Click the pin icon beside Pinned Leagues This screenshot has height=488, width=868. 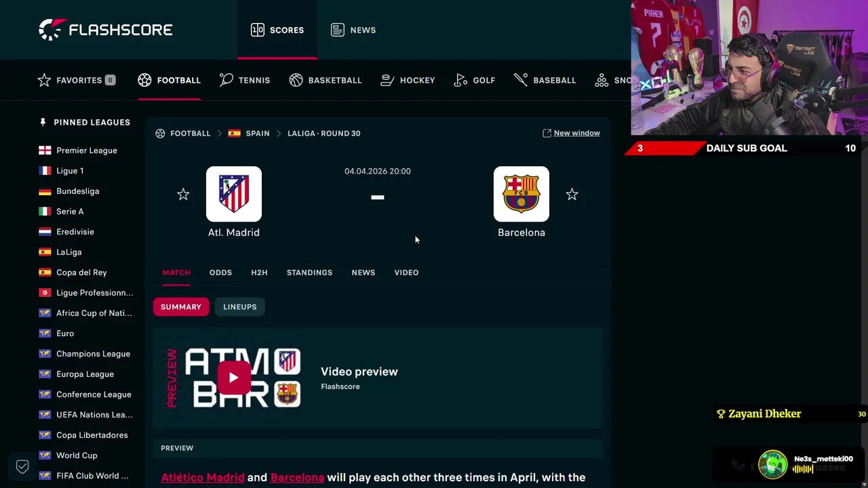click(43, 122)
